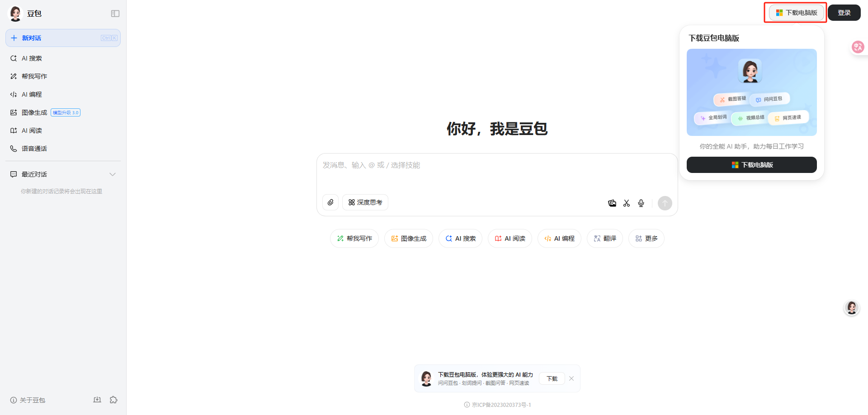Attach a file using the paperclip icon
Viewport: 868px width, 415px height.
click(x=330, y=202)
